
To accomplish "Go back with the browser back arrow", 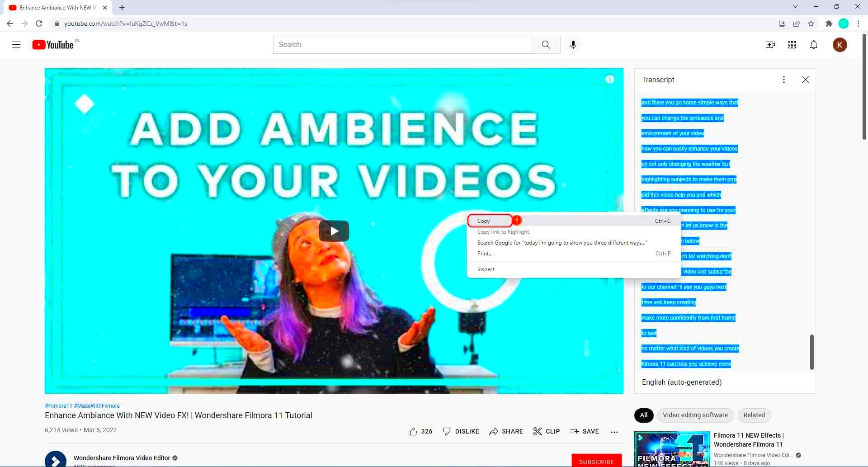I will click(10, 24).
